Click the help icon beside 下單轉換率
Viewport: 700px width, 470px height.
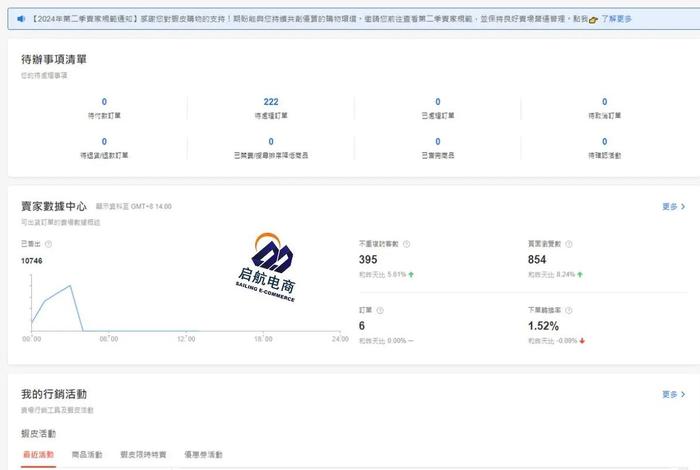(x=569, y=310)
